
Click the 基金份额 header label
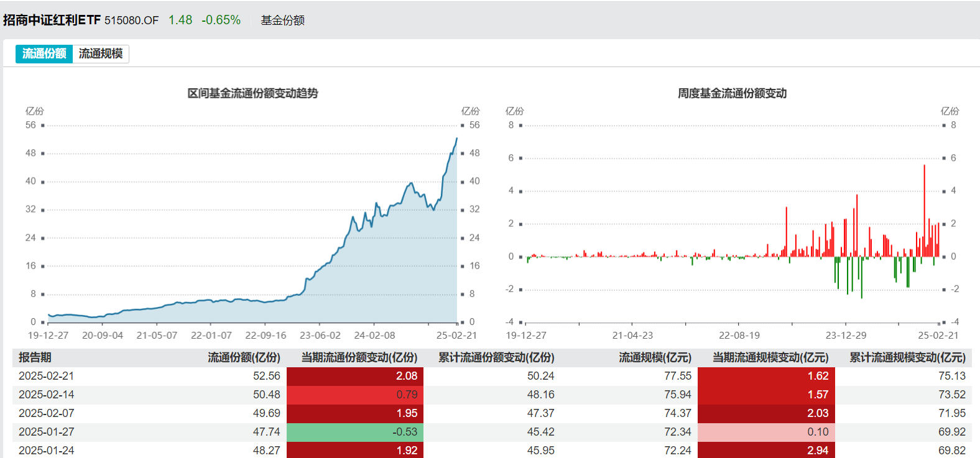click(283, 21)
